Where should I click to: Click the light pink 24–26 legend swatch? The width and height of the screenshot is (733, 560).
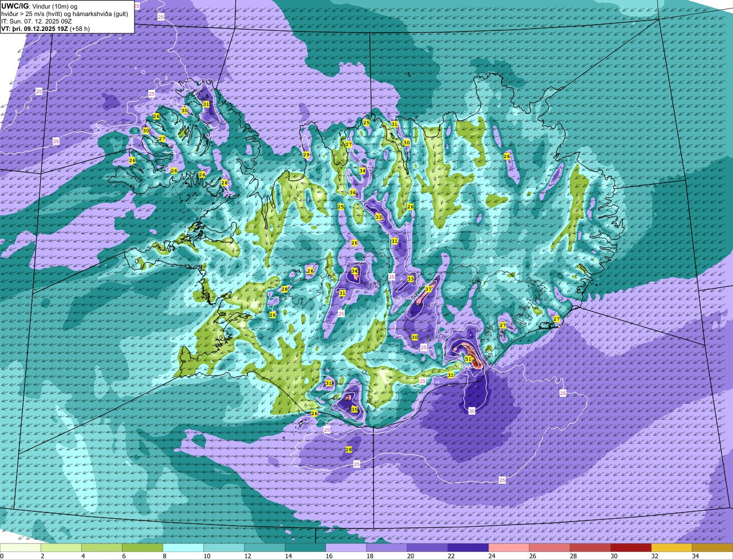[x=509, y=548]
